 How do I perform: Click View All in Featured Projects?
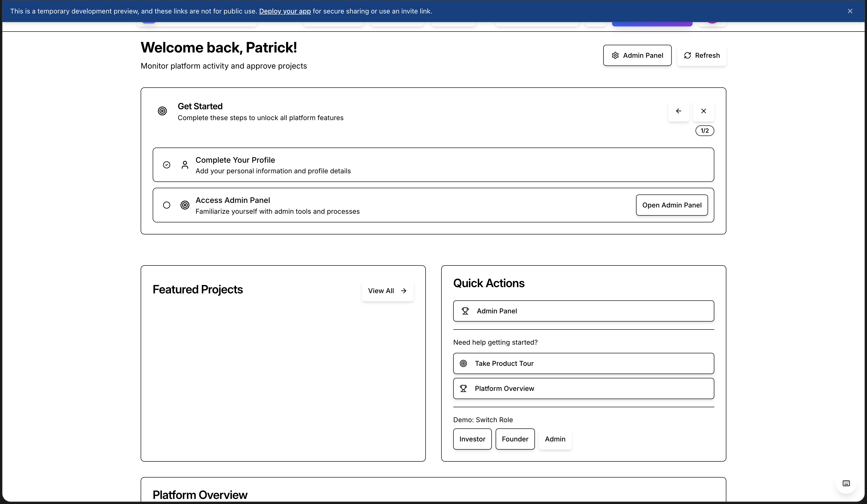click(x=388, y=291)
